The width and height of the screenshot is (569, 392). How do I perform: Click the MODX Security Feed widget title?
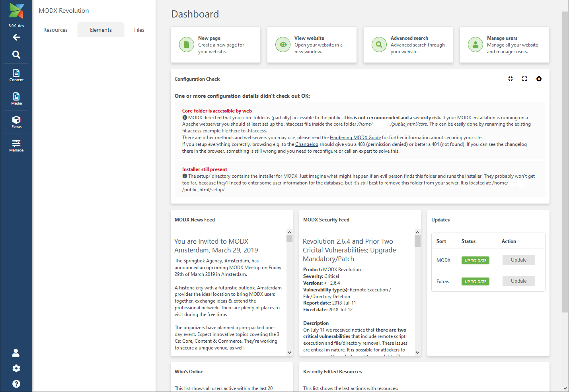click(326, 220)
